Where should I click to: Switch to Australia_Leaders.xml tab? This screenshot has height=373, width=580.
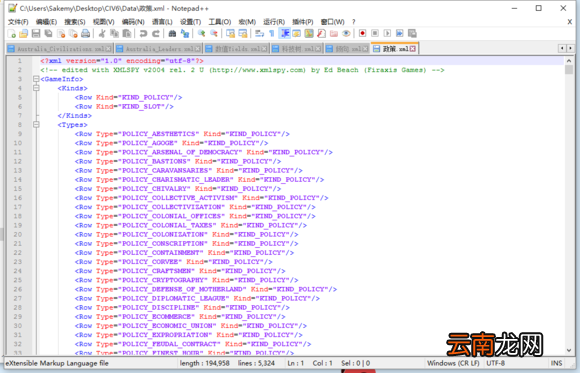(158, 49)
